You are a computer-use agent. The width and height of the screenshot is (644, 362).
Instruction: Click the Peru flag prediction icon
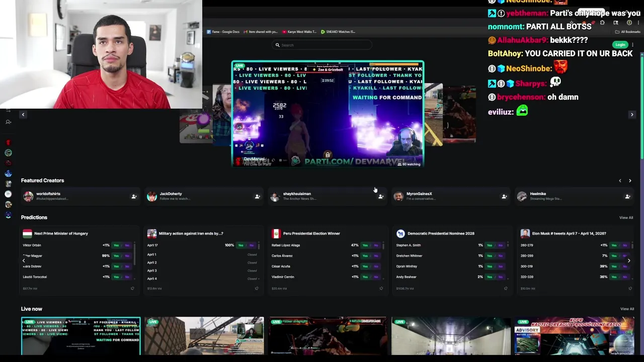click(x=276, y=233)
